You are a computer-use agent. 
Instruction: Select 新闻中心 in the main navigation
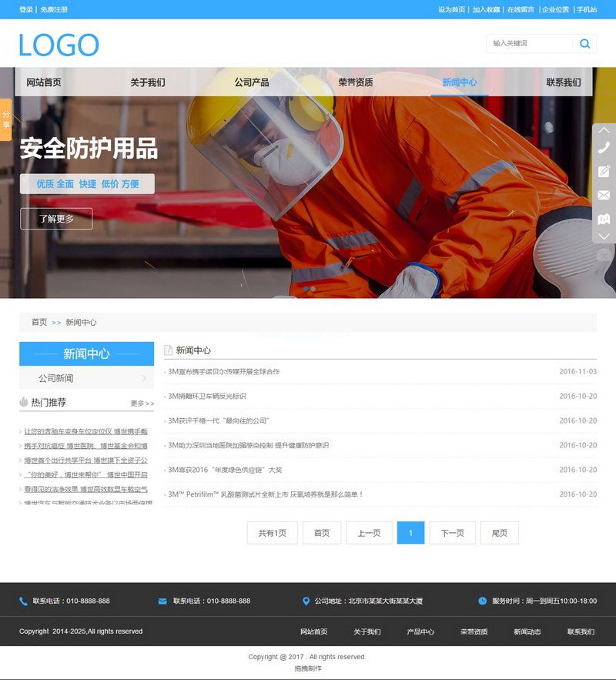pyautogui.click(x=460, y=82)
